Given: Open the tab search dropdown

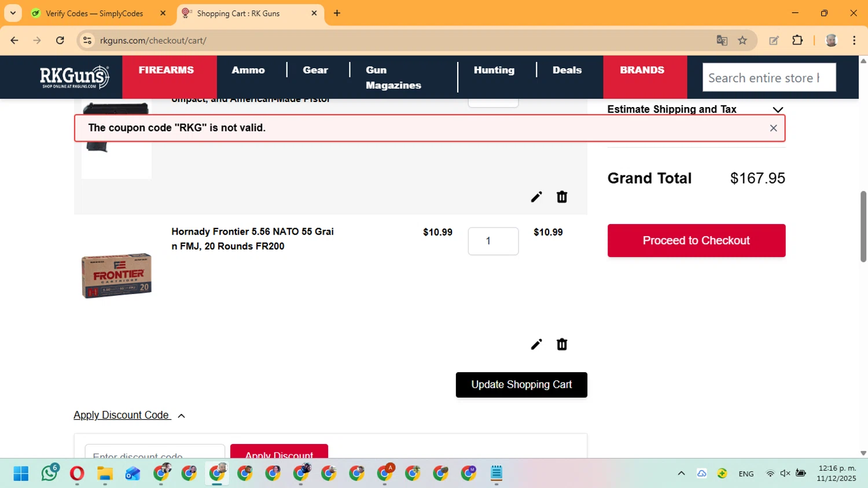Looking at the screenshot, I should click(13, 13).
